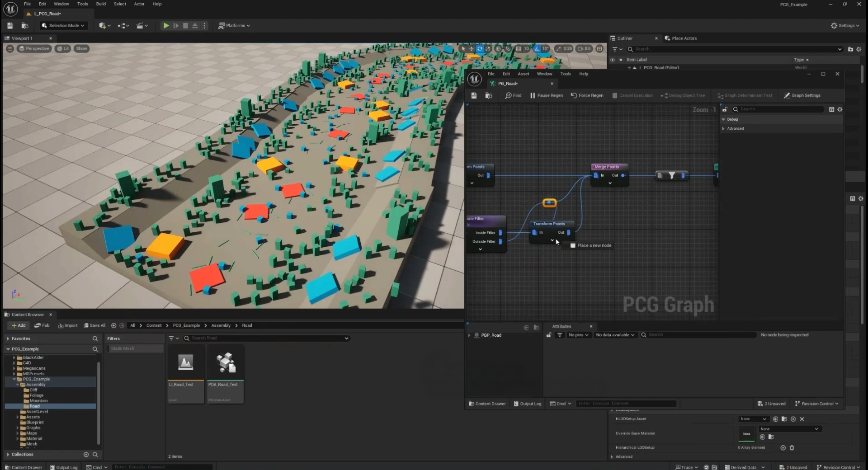Open the Asset menu in PCG graph window

523,74
